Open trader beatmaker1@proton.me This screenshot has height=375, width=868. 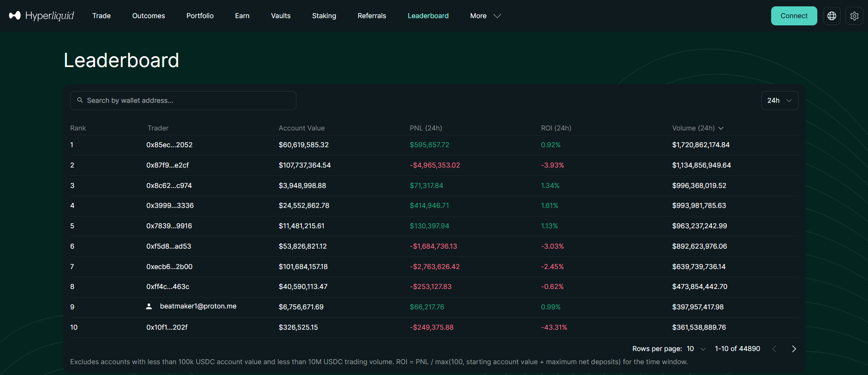tap(198, 306)
